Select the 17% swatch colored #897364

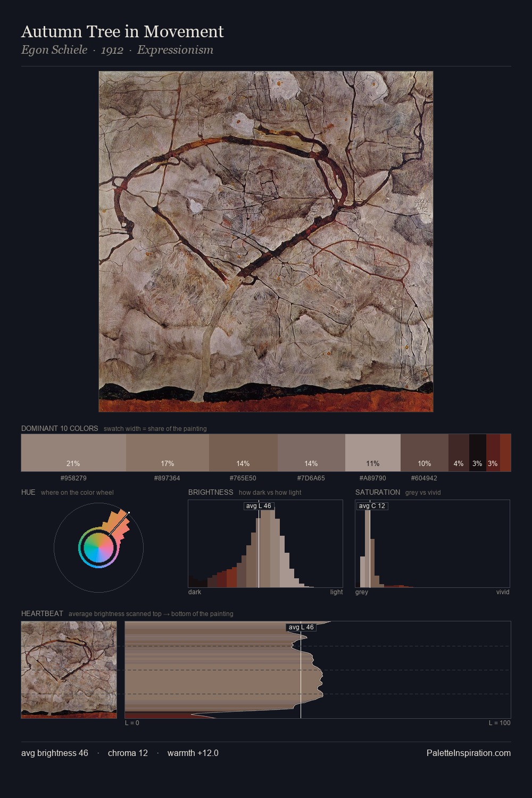pyautogui.click(x=168, y=453)
